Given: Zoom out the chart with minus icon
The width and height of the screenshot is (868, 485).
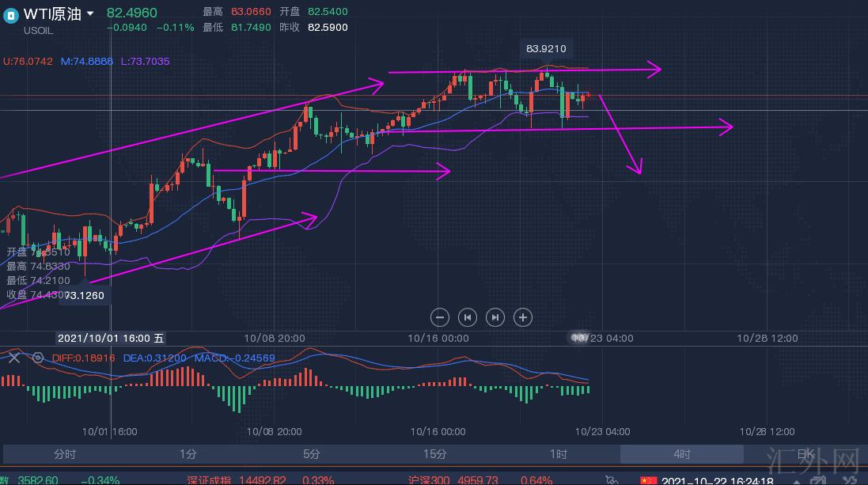Looking at the screenshot, I should pos(440,317).
